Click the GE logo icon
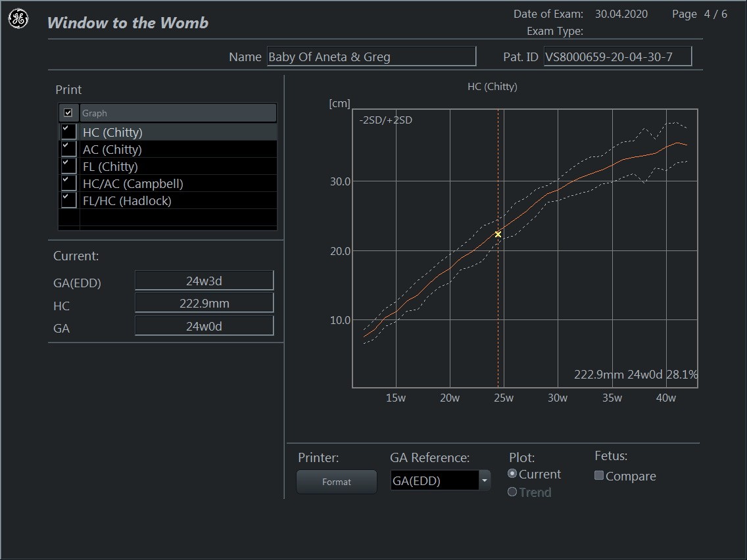This screenshot has width=747, height=560. (x=18, y=20)
